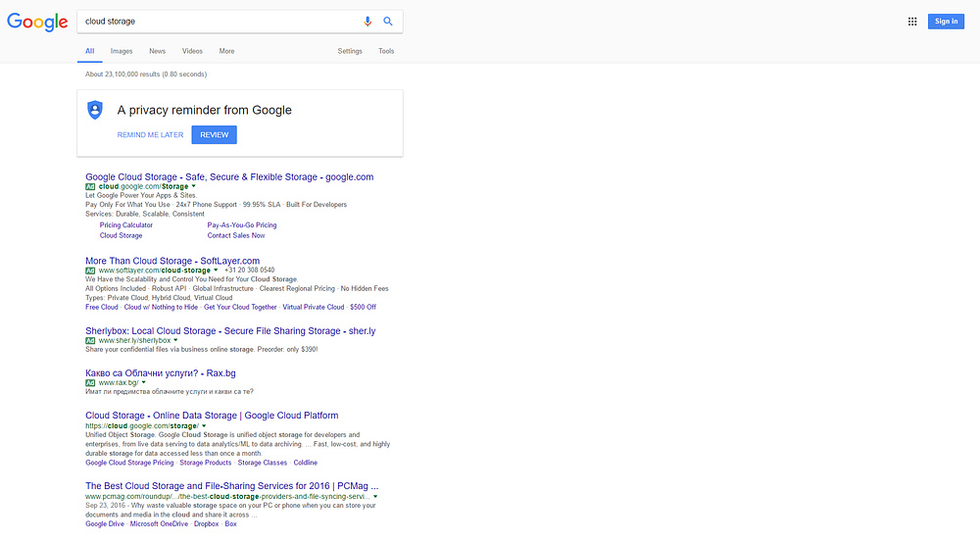Image resolution: width=980 pixels, height=542 pixels.
Task: Open More Than Cloud Storage SoftLayer link
Action: pyautogui.click(x=172, y=261)
